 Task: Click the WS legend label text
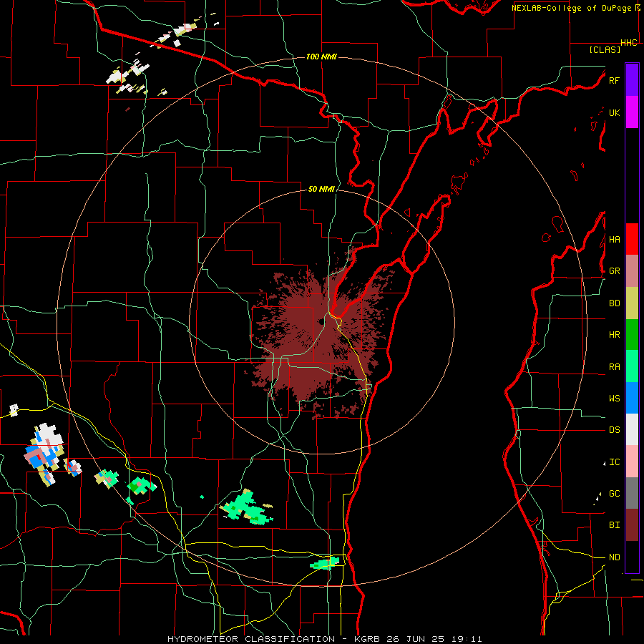point(614,398)
